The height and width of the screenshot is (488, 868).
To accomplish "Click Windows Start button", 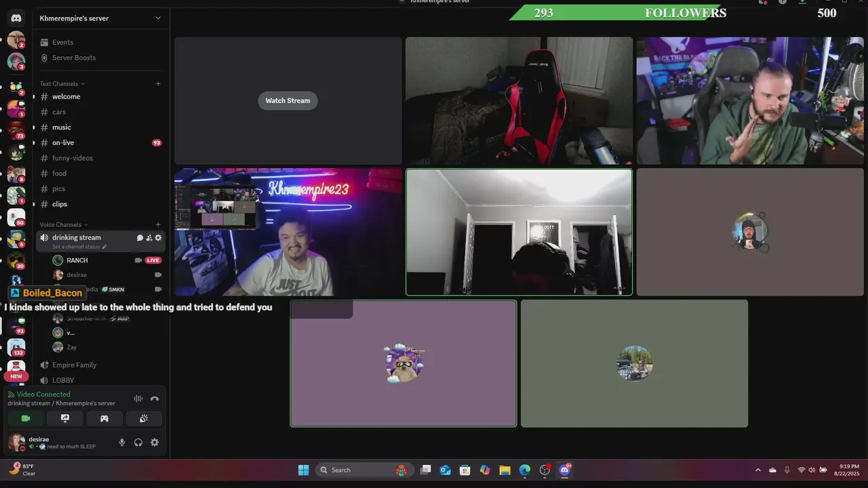I will 303,470.
